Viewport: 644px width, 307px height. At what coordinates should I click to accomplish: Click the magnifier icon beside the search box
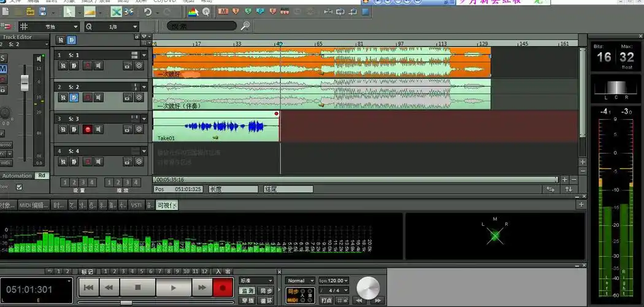click(245, 26)
